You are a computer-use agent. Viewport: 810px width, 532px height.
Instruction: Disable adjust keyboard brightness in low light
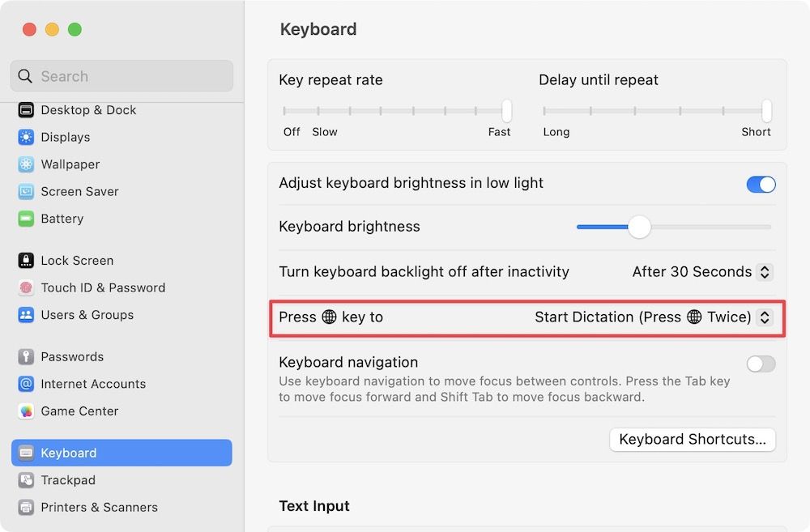tap(761, 184)
